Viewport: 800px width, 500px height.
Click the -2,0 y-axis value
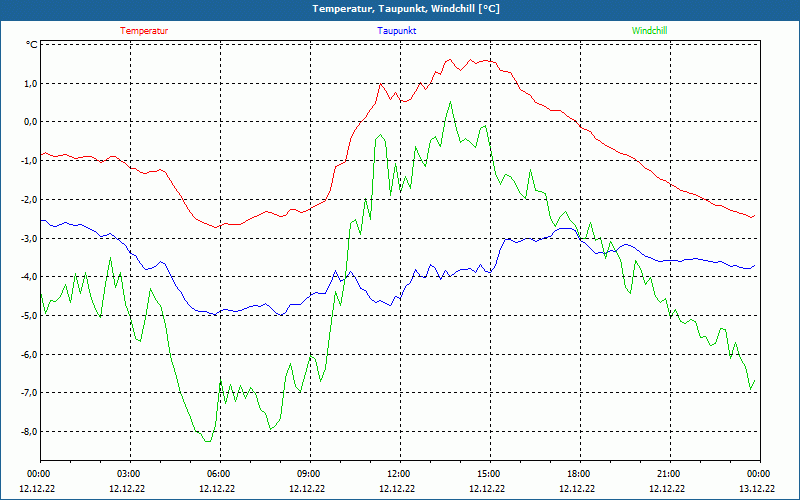pos(29,199)
